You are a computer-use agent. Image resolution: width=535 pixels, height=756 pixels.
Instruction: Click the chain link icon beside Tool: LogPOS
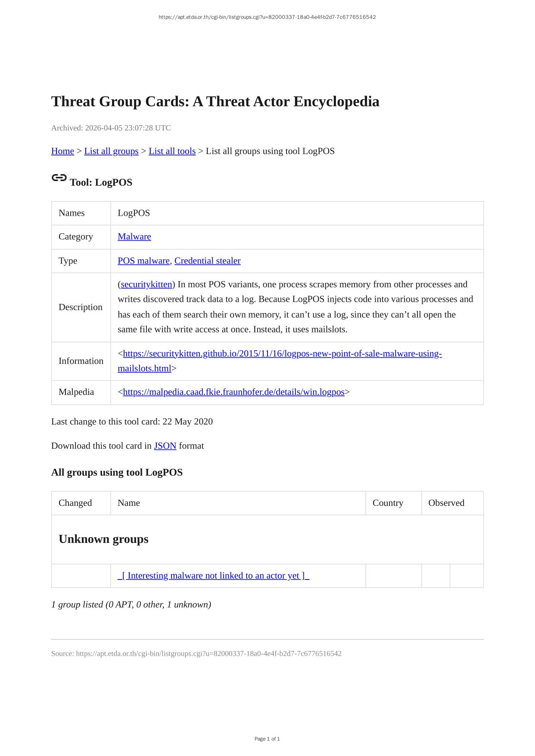59,178
